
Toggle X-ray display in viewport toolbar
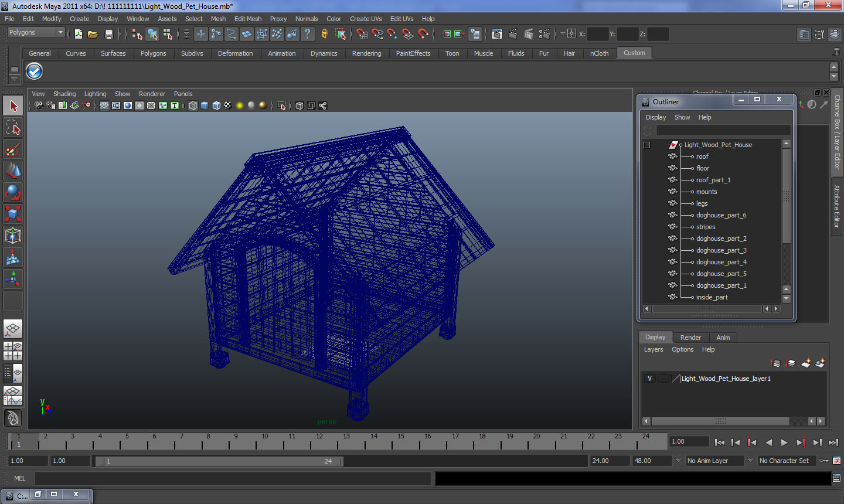point(300,105)
